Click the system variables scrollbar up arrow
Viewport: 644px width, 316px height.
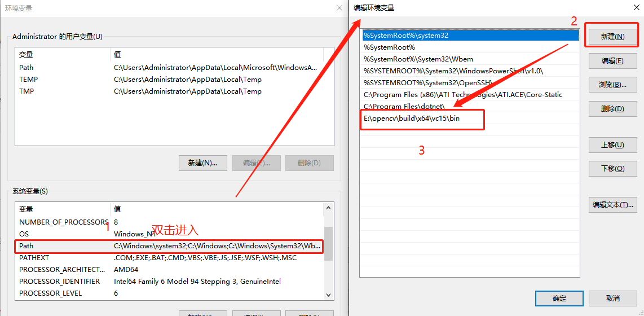point(328,207)
